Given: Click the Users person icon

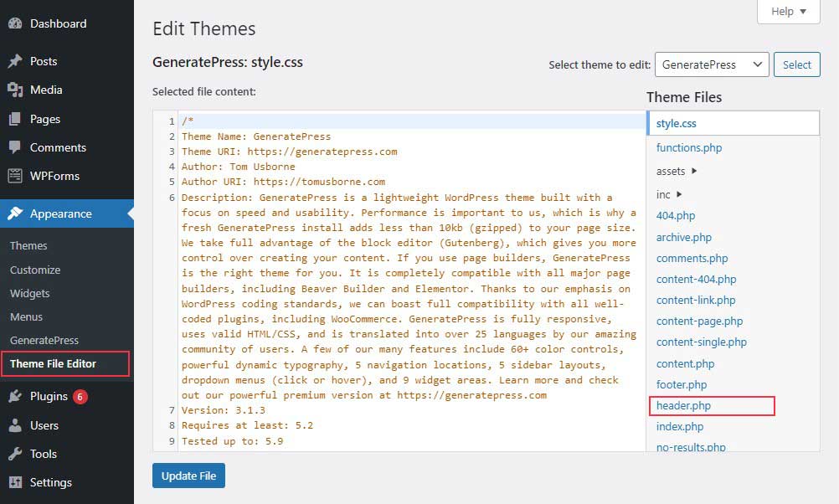Looking at the screenshot, I should point(15,425).
